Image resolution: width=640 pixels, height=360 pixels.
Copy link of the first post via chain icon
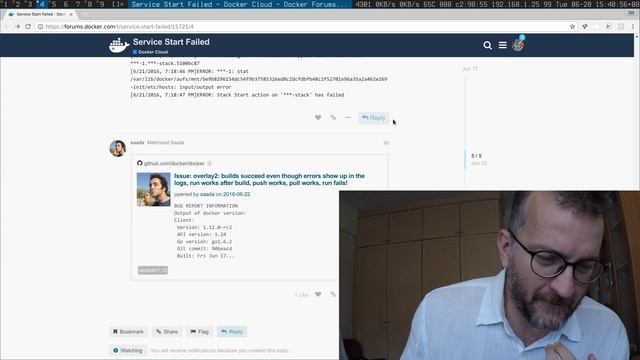point(333,118)
